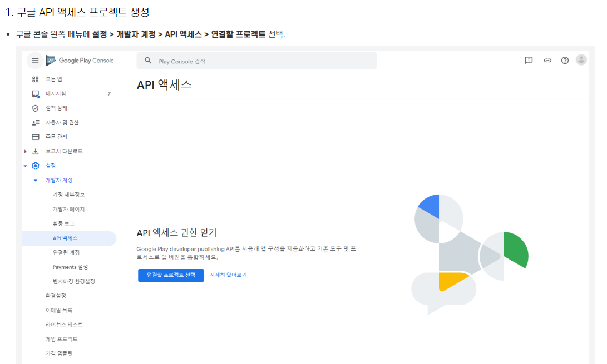Click the search magnifier icon
Image resolution: width=607 pixels, height=364 pixels.
(148, 61)
